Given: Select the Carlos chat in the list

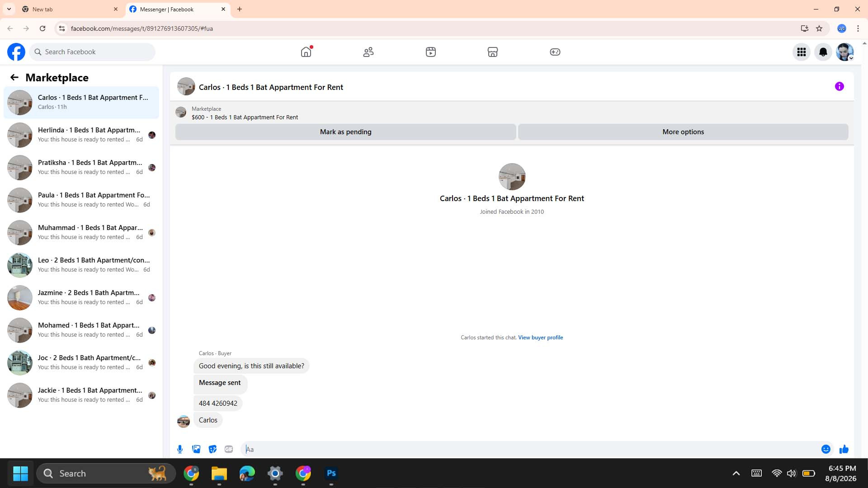Looking at the screenshot, I should pos(81,103).
